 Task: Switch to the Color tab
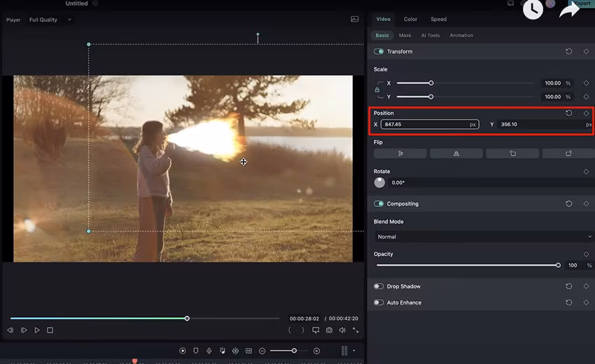click(x=410, y=20)
